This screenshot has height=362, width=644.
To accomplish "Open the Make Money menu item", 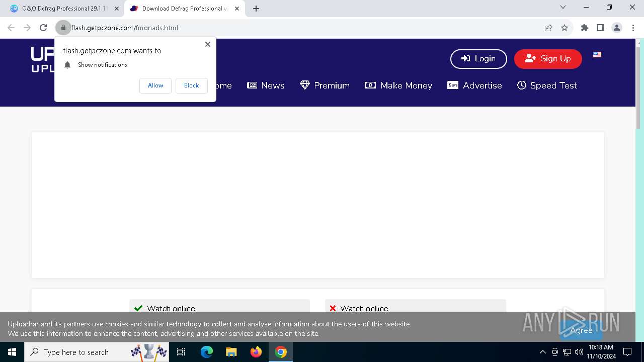I will tap(398, 85).
